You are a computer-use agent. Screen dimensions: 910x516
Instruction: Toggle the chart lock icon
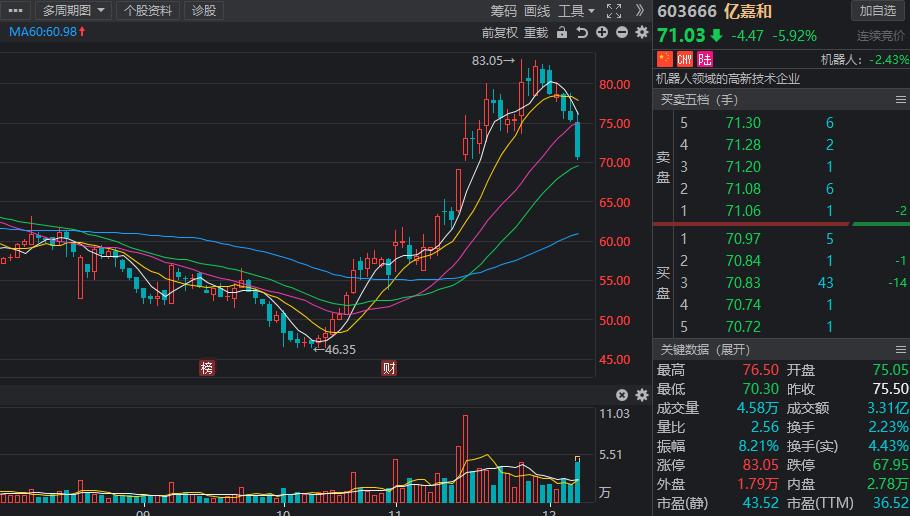[562, 33]
